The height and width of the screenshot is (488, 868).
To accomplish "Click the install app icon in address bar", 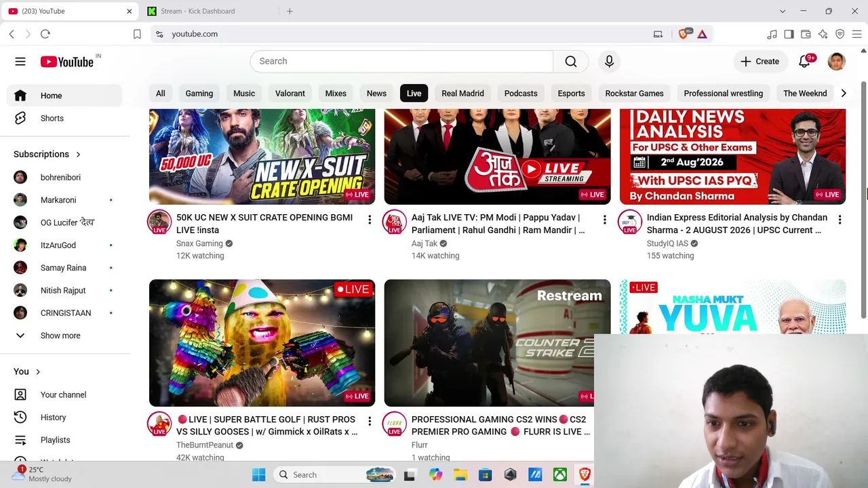I will click(x=658, y=34).
